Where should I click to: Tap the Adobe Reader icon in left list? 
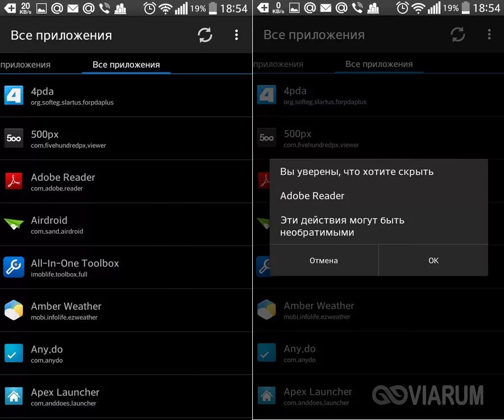[14, 181]
